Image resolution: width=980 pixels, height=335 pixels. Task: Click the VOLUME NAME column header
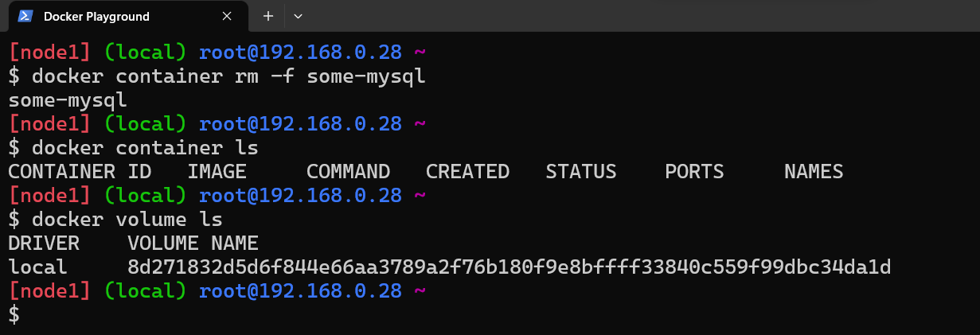(x=193, y=243)
